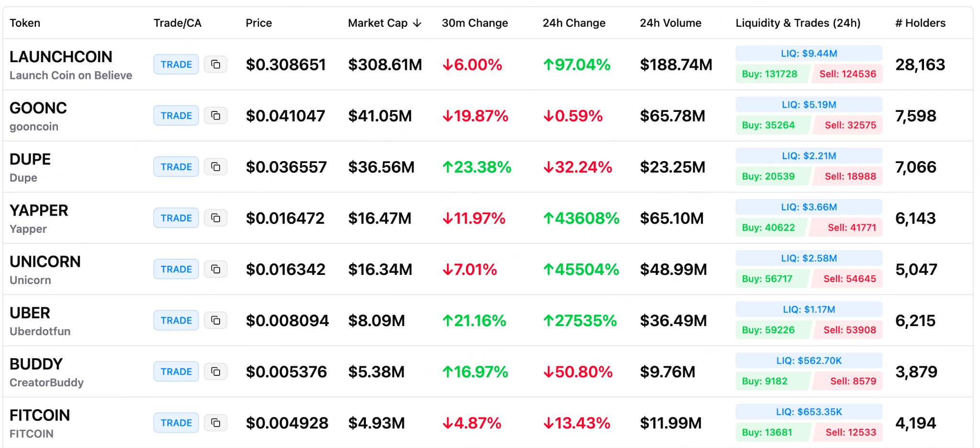This screenshot has height=448, width=980.
Task: Copy the GOONC contract address
Action: click(215, 116)
